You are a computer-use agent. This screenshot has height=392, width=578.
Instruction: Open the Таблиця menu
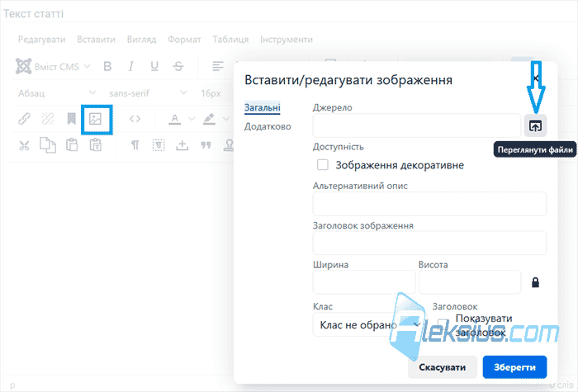click(x=230, y=40)
